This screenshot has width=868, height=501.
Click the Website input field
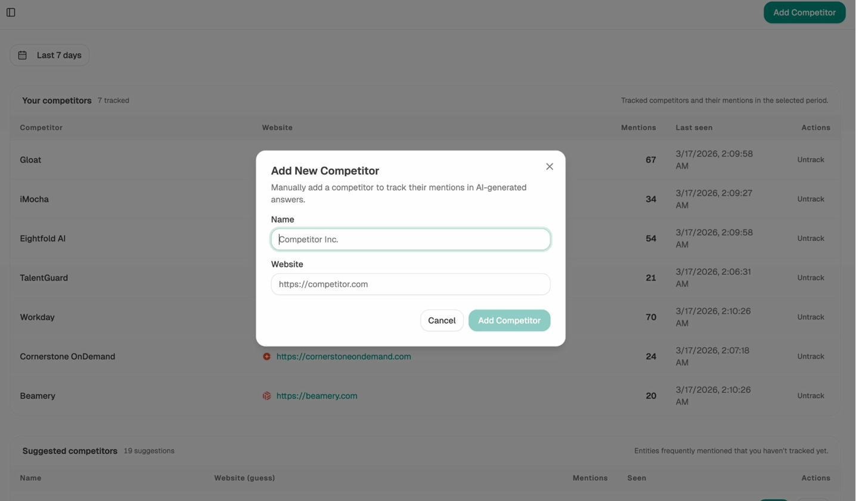coord(410,284)
